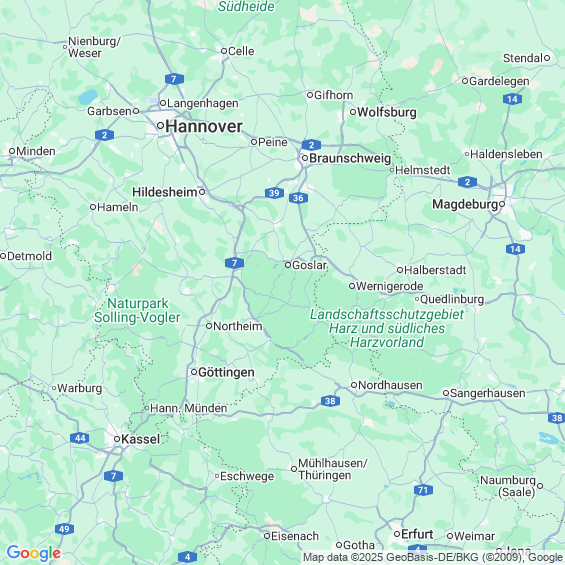
Task: Select the Braunschweig city marker
Action: [x=305, y=158]
